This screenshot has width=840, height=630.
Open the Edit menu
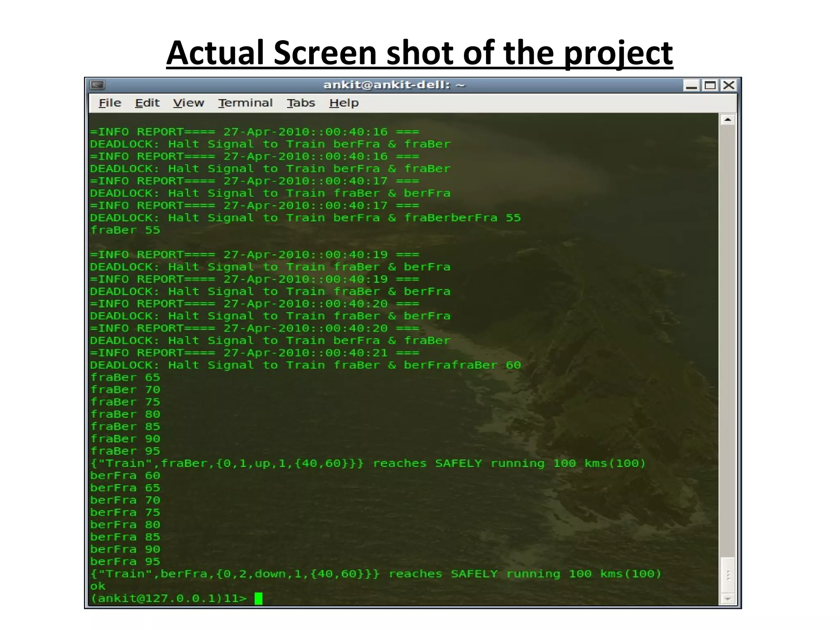(147, 103)
